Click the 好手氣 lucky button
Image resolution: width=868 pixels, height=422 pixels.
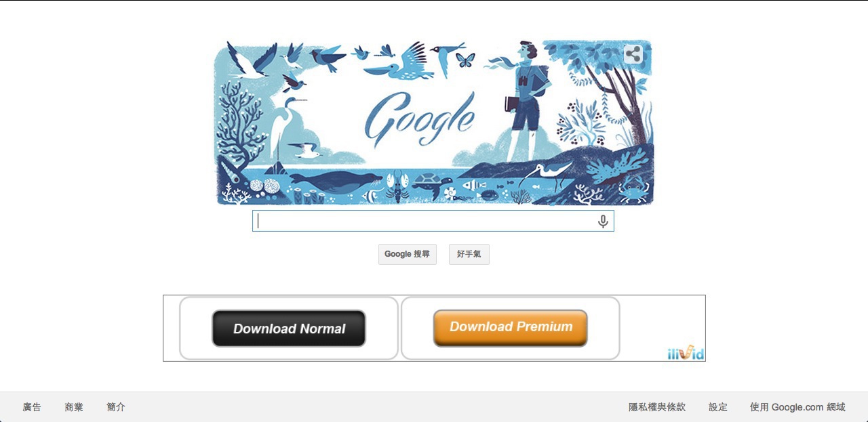pyautogui.click(x=469, y=254)
